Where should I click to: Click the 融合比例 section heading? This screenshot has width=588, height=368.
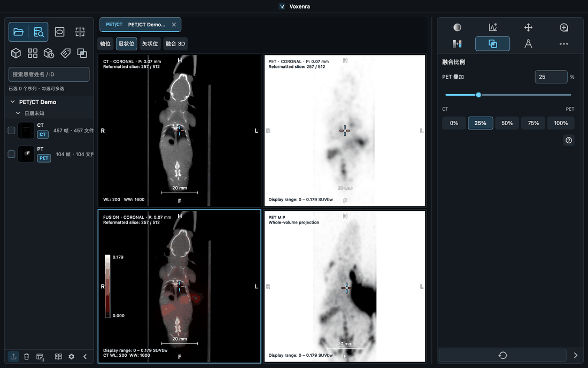point(453,62)
